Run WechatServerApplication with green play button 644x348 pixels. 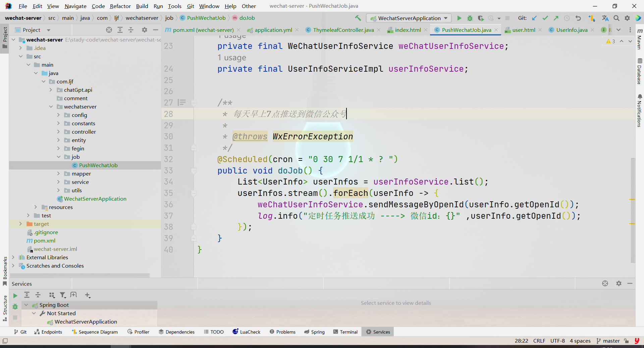point(459,18)
